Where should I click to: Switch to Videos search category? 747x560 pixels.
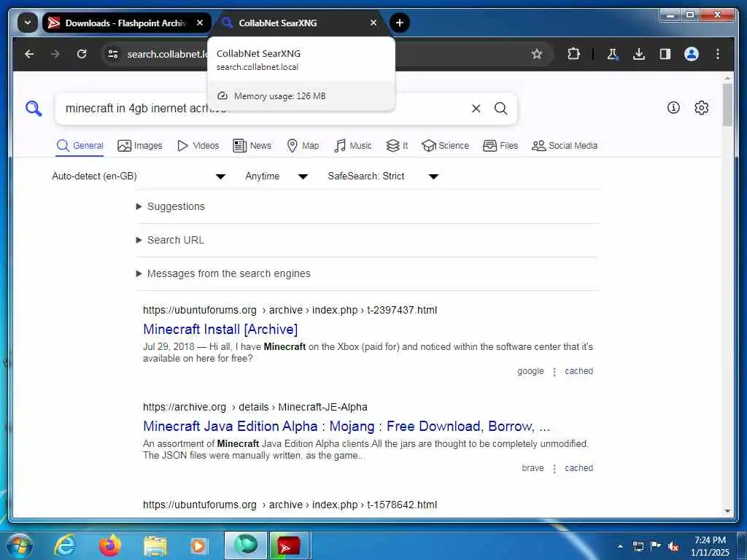[198, 146]
